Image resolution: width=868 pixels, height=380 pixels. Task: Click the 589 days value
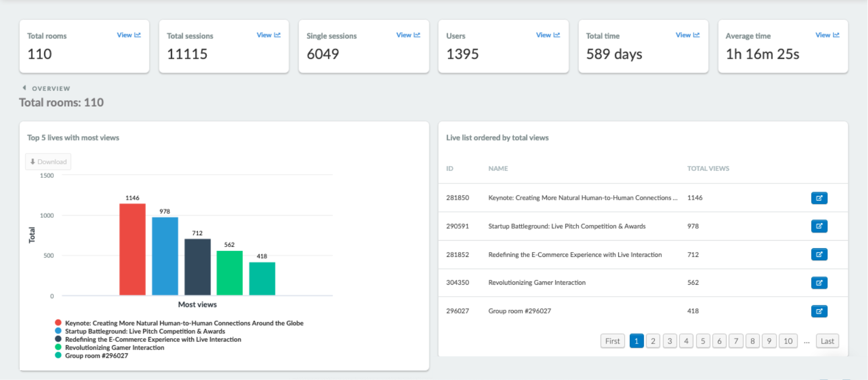pos(614,54)
